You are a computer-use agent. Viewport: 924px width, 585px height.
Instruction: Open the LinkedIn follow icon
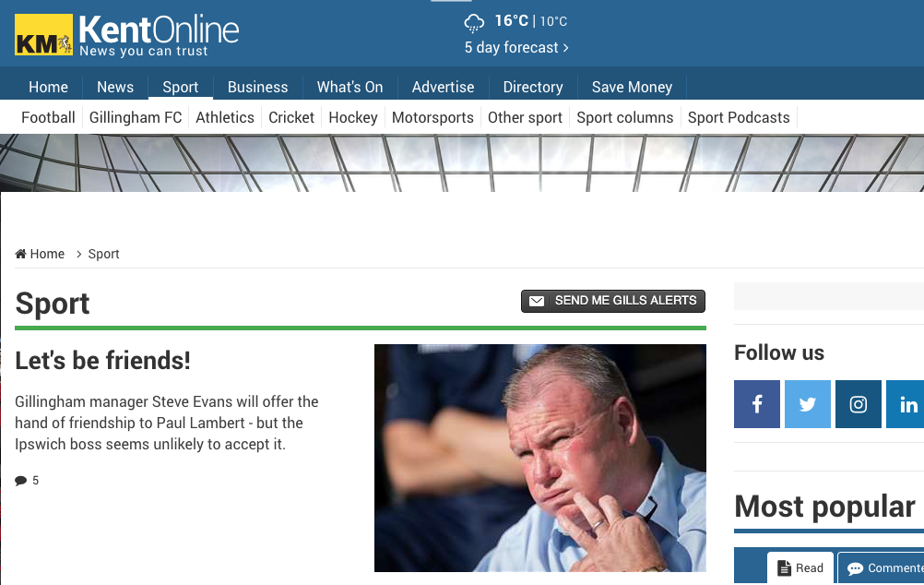point(906,404)
